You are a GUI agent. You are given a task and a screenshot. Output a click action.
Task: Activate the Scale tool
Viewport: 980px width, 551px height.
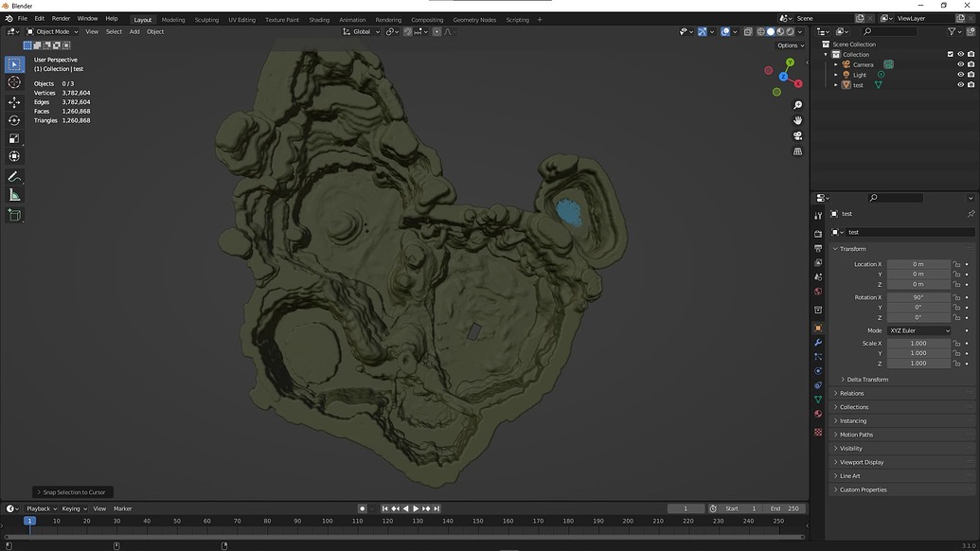[x=14, y=138]
